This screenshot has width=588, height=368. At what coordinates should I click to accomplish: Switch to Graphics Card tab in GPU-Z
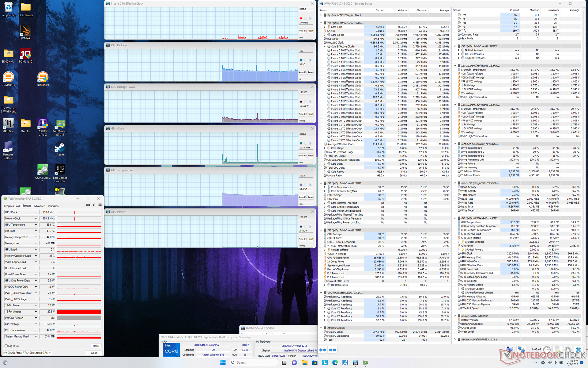[12, 206]
